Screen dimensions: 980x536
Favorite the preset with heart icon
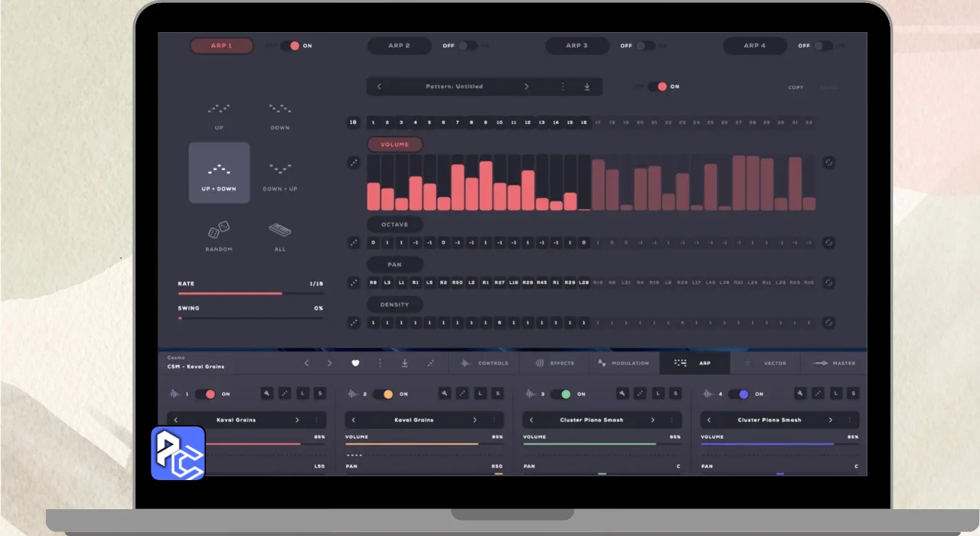(355, 363)
